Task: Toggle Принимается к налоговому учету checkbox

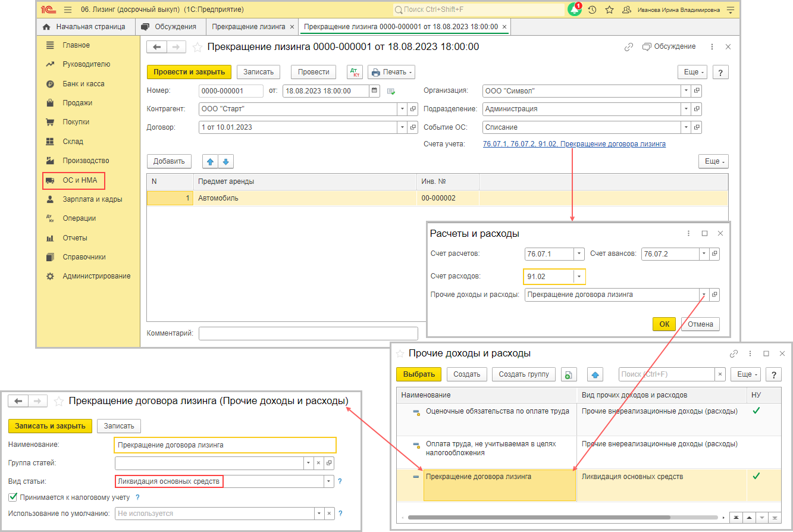Action: pyautogui.click(x=13, y=497)
